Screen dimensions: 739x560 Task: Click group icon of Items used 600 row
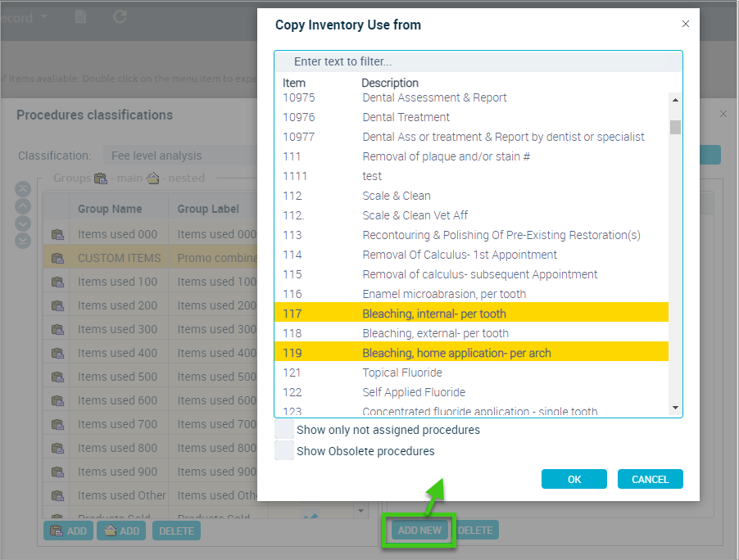tap(57, 400)
